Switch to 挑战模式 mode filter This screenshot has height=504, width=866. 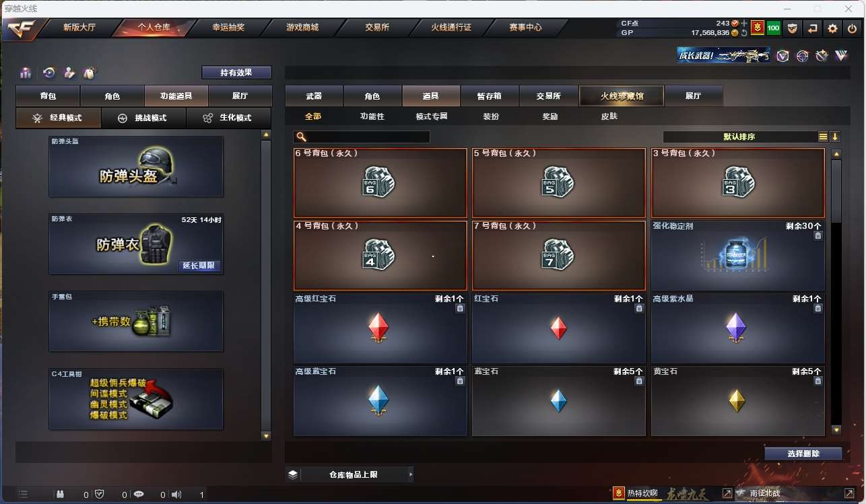[x=143, y=118]
